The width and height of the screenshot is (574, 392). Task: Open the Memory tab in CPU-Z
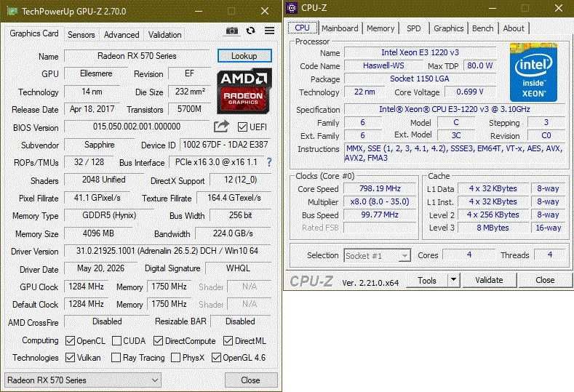click(x=380, y=28)
